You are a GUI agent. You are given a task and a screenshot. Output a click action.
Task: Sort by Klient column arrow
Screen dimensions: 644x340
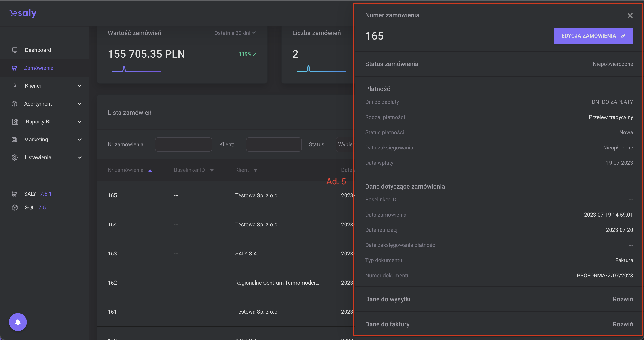pos(256,170)
